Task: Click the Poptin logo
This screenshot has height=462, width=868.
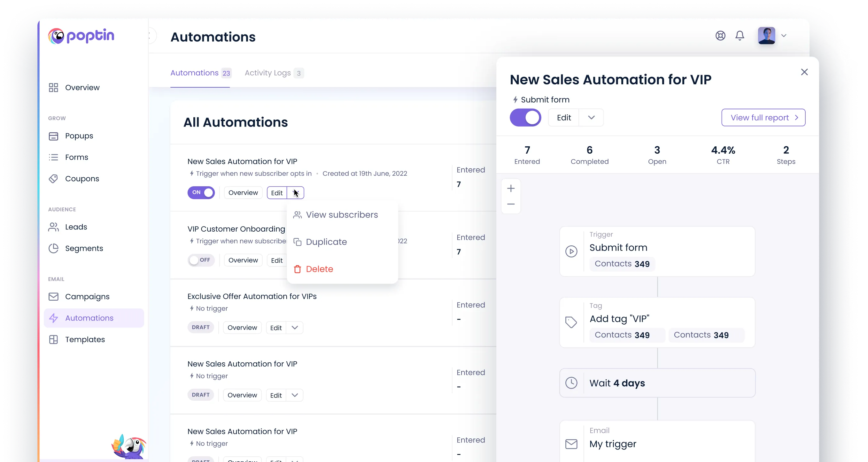Action: (x=81, y=36)
